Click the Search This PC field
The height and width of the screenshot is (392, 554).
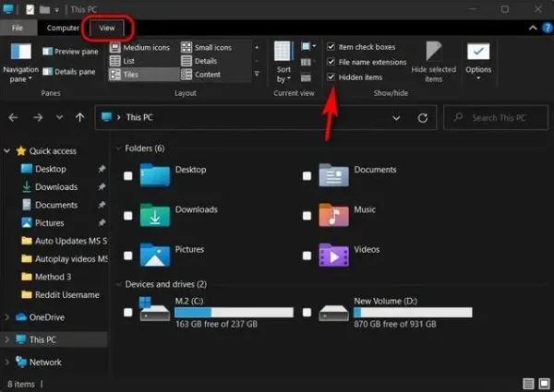[x=496, y=118]
